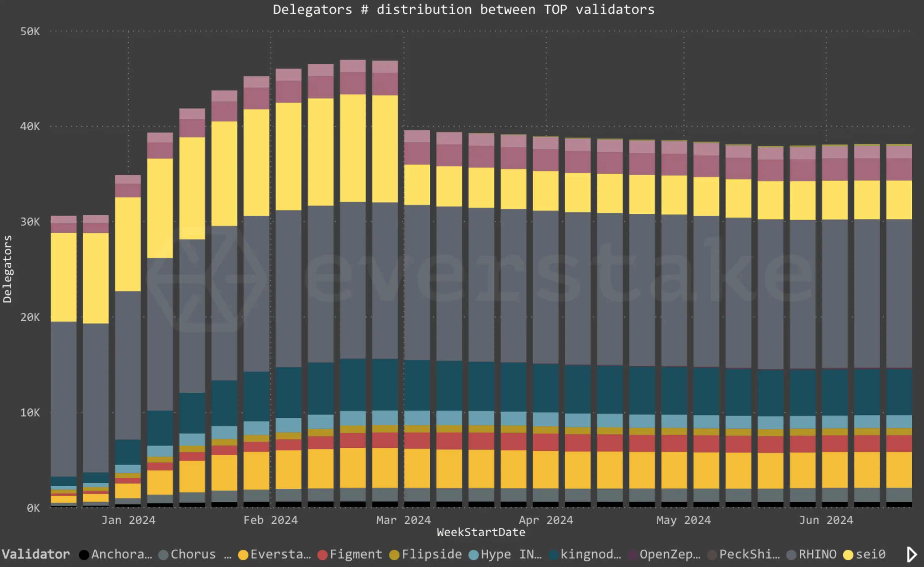Click the orange Eversta… legend swatch

point(243,555)
